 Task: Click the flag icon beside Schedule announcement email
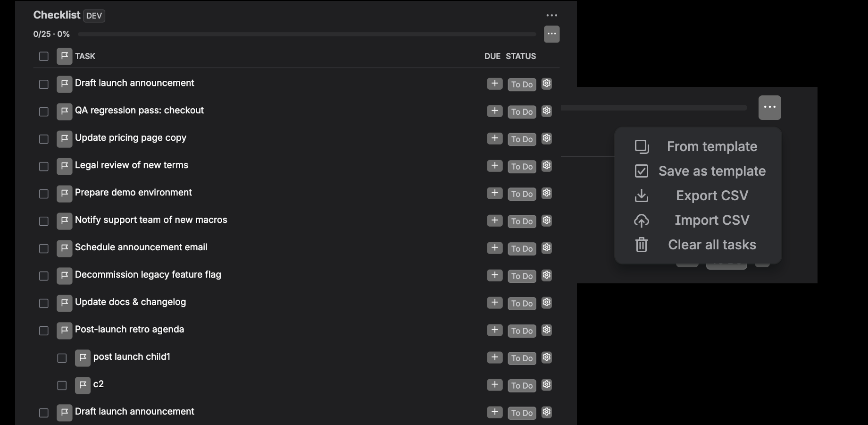pos(65,248)
